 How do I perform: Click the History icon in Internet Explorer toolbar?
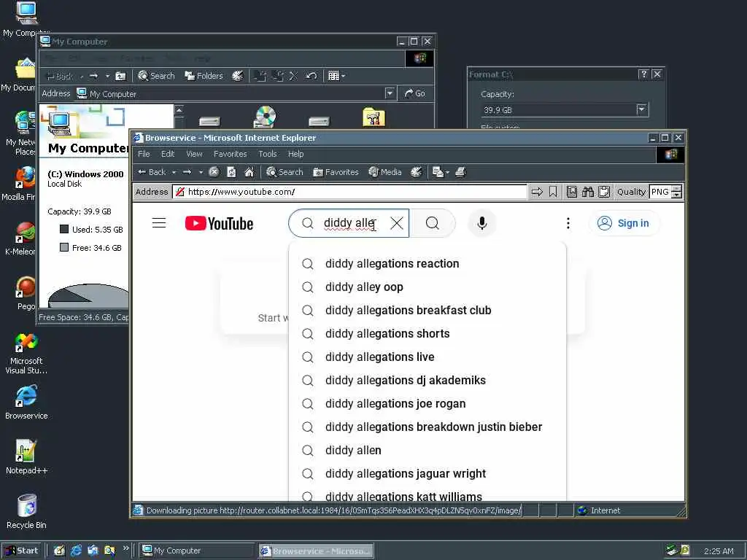(x=417, y=172)
